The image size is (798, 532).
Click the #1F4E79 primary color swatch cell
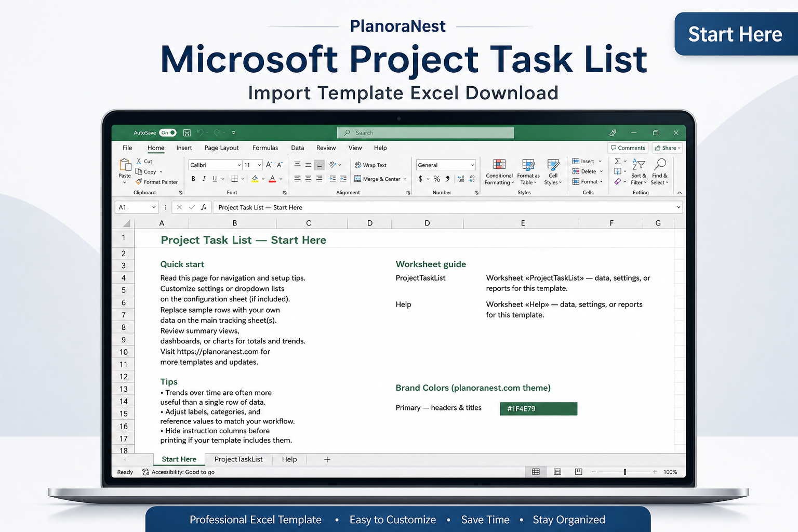point(539,409)
